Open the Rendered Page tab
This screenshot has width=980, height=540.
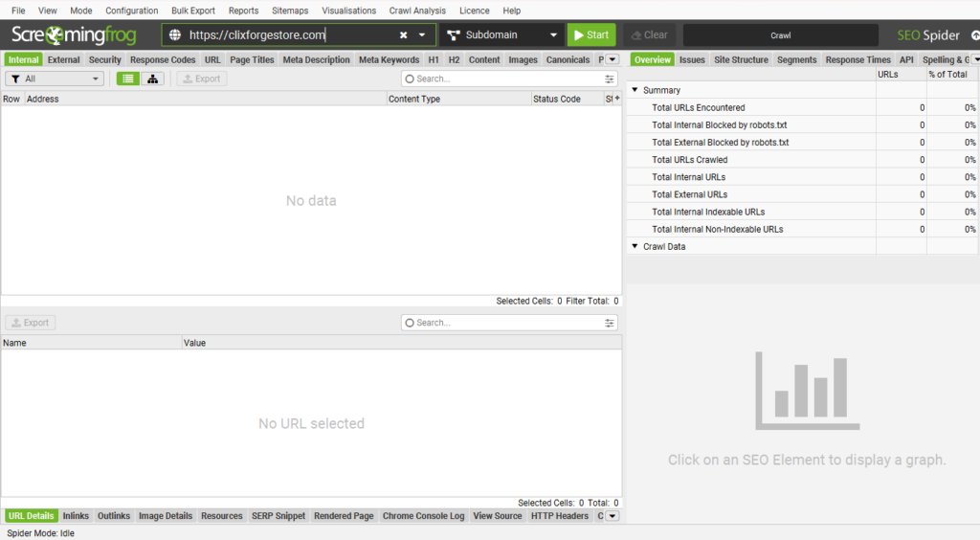tap(344, 516)
